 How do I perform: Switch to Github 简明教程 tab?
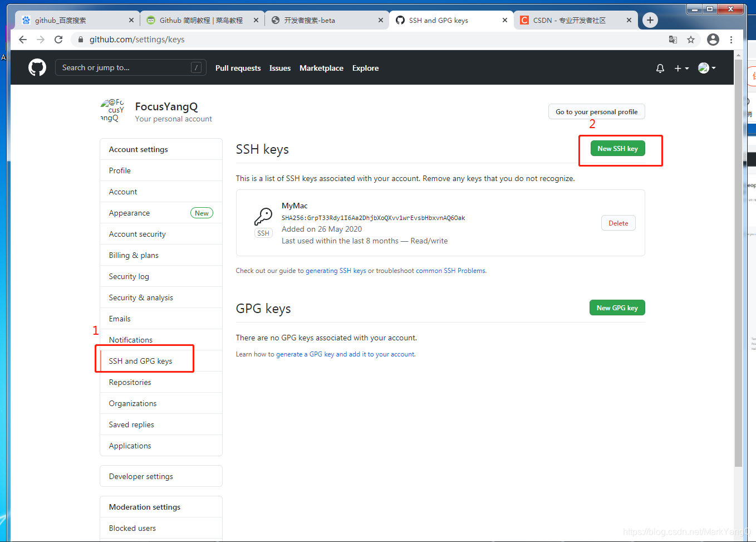tap(202, 20)
